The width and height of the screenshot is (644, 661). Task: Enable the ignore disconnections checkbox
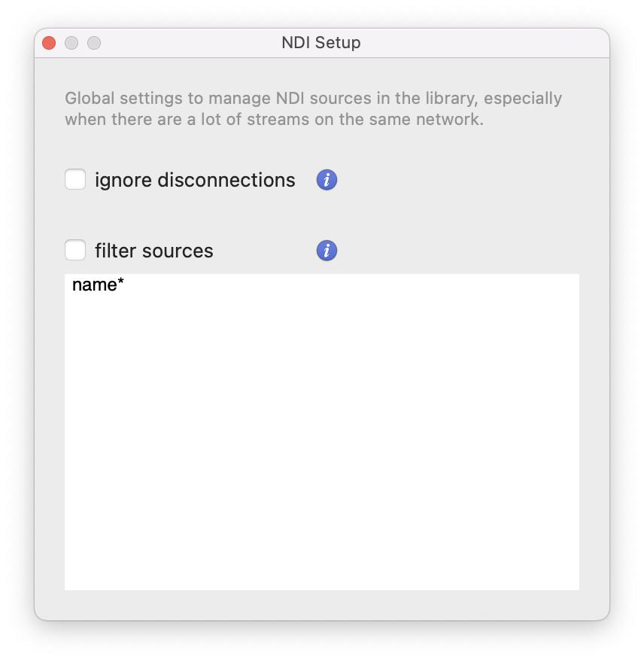coord(75,180)
